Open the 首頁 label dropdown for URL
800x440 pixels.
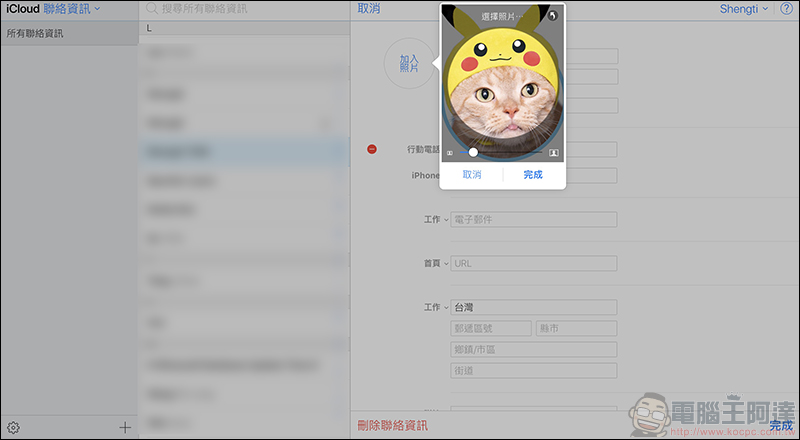pyautogui.click(x=436, y=263)
